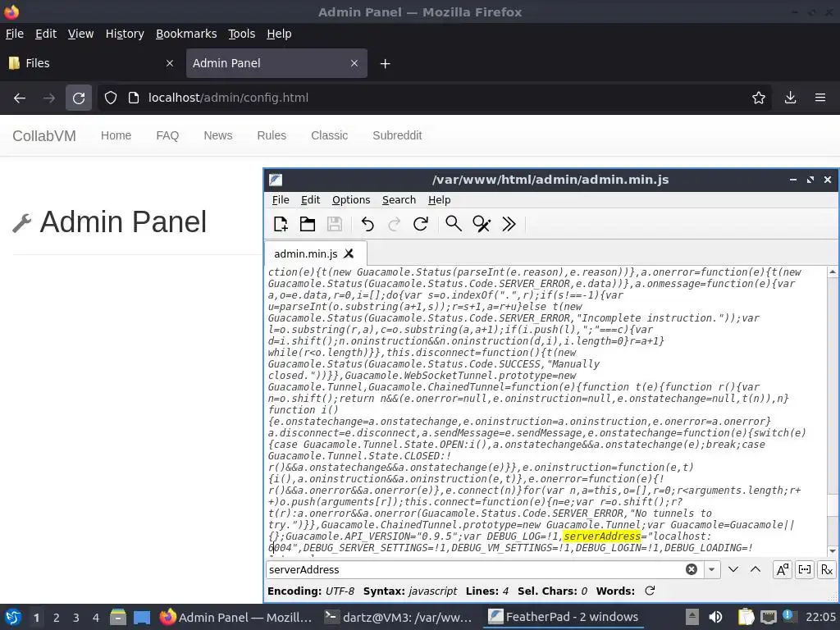The image size is (840, 630).
Task: Toggle match case search option
Action: [x=782, y=569]
